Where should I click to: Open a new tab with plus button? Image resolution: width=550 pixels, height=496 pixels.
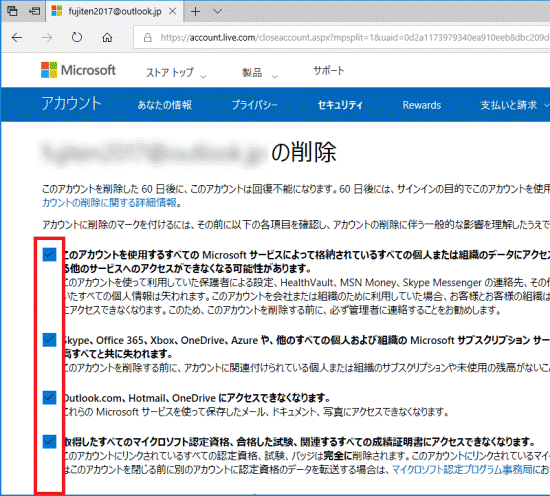pos(196,12)
